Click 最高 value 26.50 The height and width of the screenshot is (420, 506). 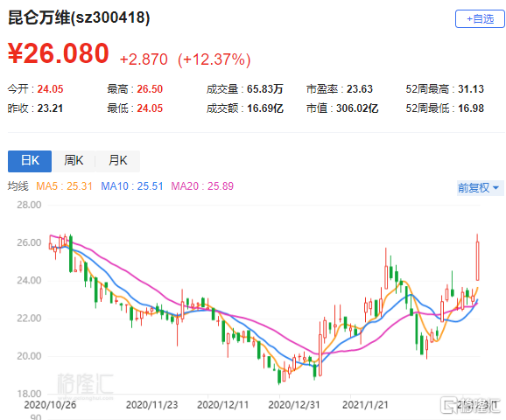click(x=150, y=89)
